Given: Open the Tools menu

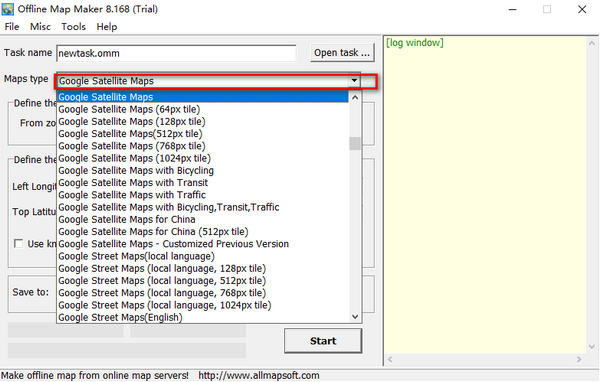Looking at the screenshot, I should point(73,26).
